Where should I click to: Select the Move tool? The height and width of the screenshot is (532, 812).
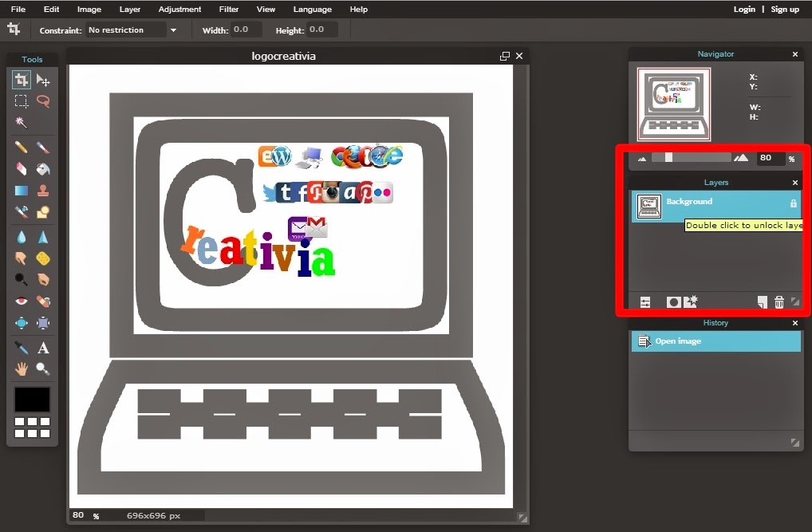point(43,81)
